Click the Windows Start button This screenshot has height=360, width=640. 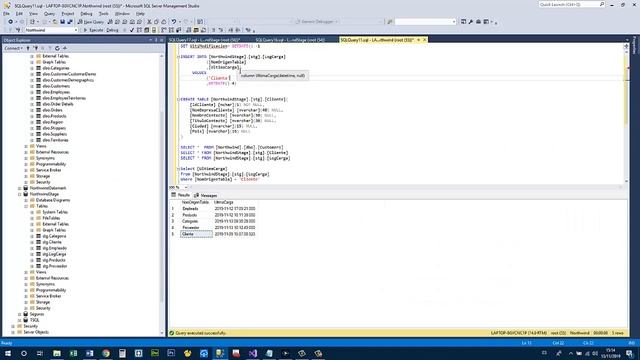[8, 353]
